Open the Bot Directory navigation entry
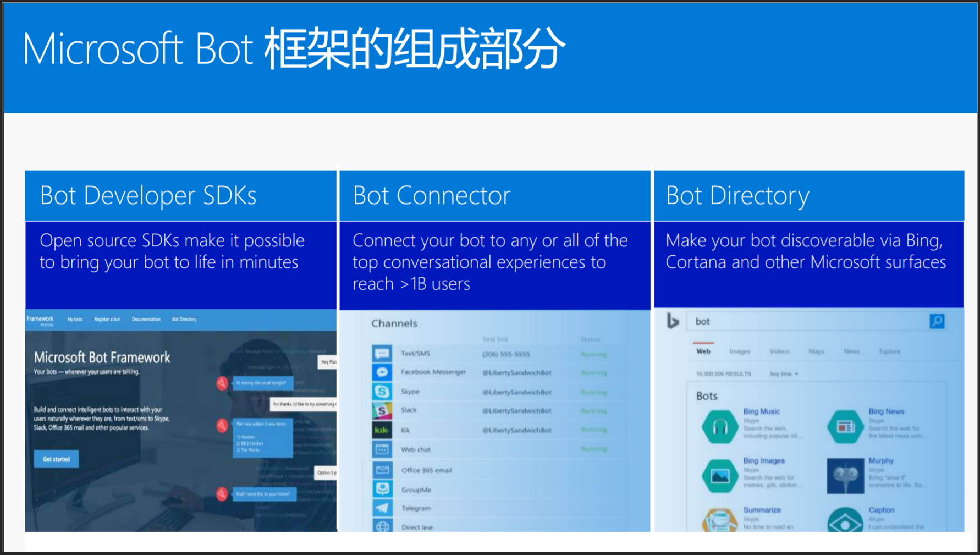Image resolution: width=980 pixels, height=555 pixels. coord(183,319)
